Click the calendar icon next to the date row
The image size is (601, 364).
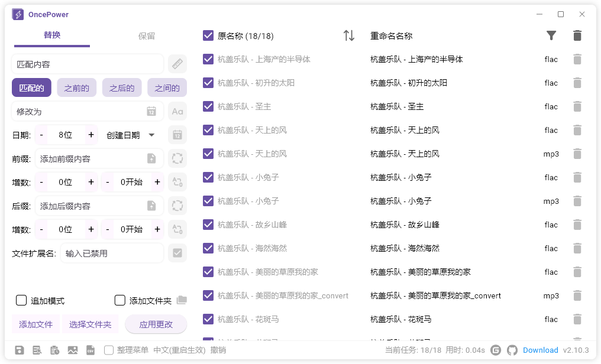(177, 135)
